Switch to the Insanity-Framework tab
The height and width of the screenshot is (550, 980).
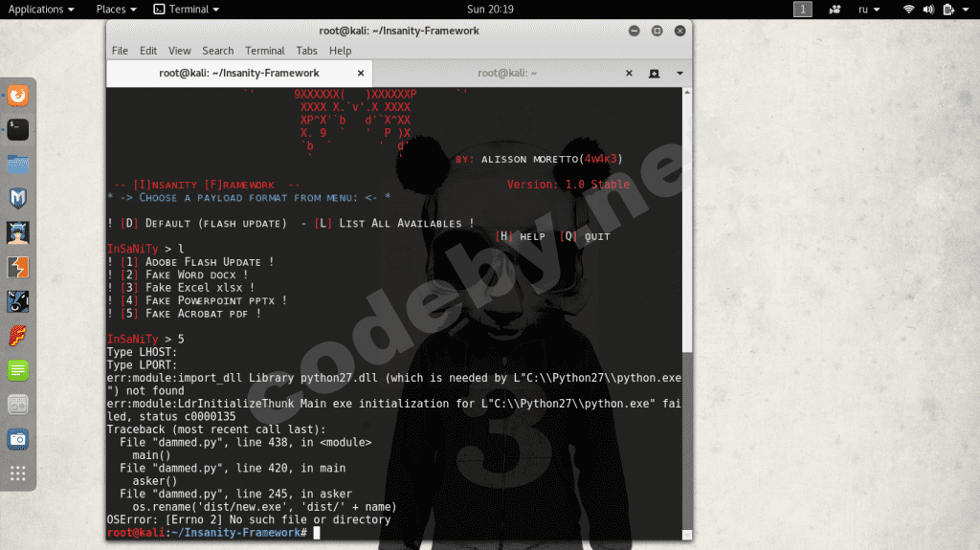coord(239,73)
